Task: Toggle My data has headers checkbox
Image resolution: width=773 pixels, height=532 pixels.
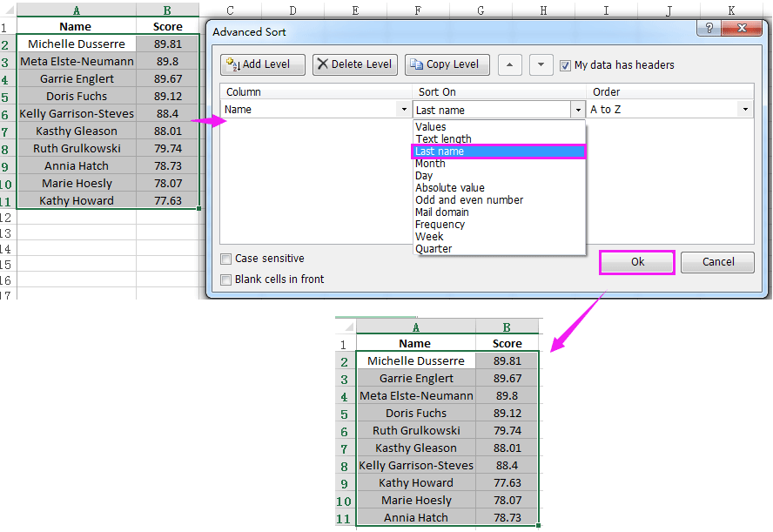Action: [x=566, y=65]
